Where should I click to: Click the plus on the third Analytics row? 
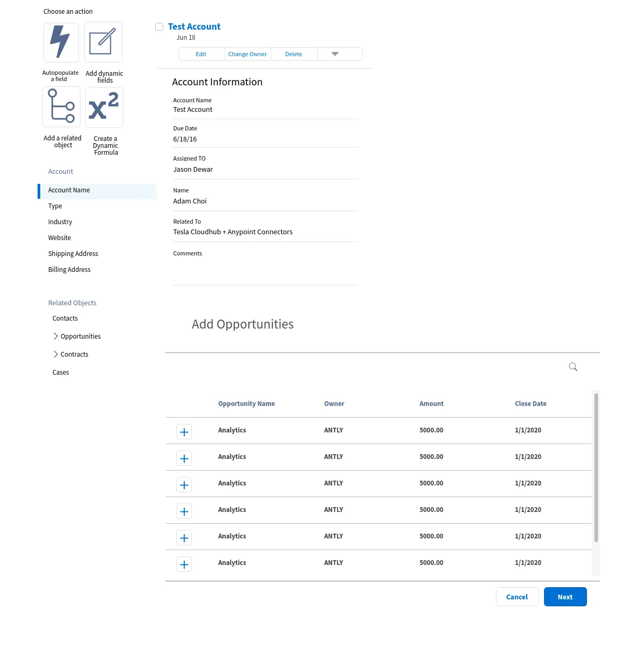(x=184, y=485)
